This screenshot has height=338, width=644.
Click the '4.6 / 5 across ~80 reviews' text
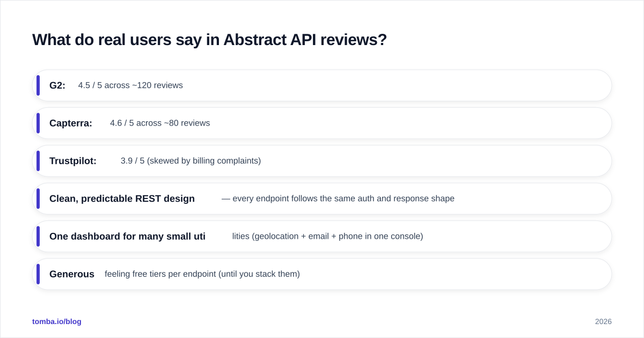[x=160, y=123]
